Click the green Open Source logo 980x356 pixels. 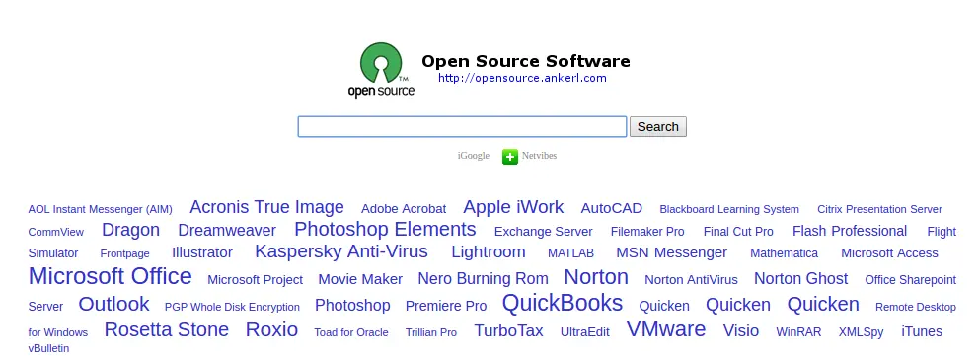(x=381, y=69)
